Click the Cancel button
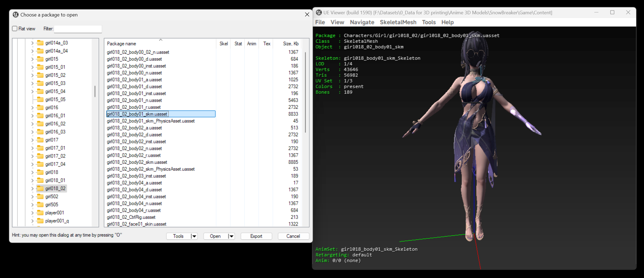The image size is (644, 278). tap(293, 236)
